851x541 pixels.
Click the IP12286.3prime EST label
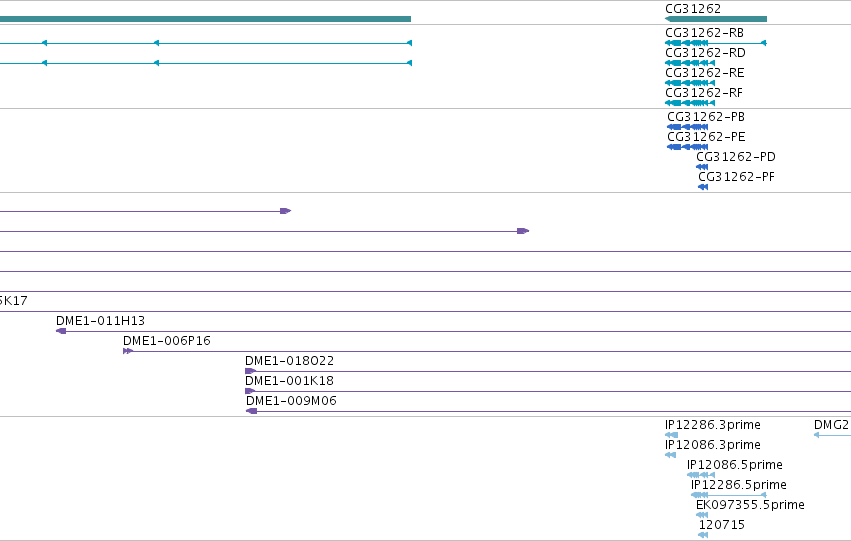tap(713, 425)
